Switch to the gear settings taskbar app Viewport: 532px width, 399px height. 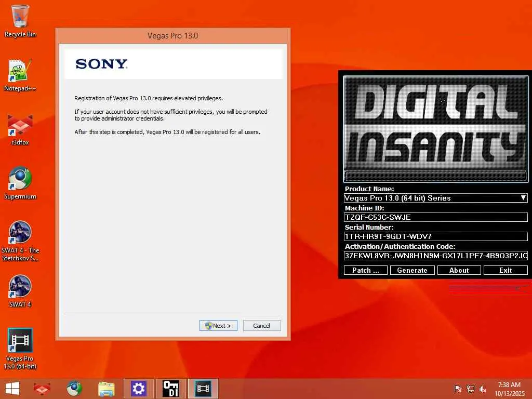(x=138, y=389)
